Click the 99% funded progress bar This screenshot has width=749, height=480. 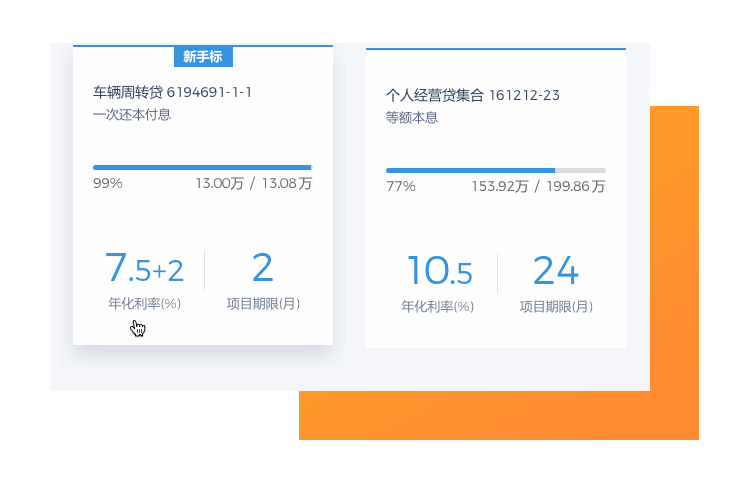coord(203,167)
